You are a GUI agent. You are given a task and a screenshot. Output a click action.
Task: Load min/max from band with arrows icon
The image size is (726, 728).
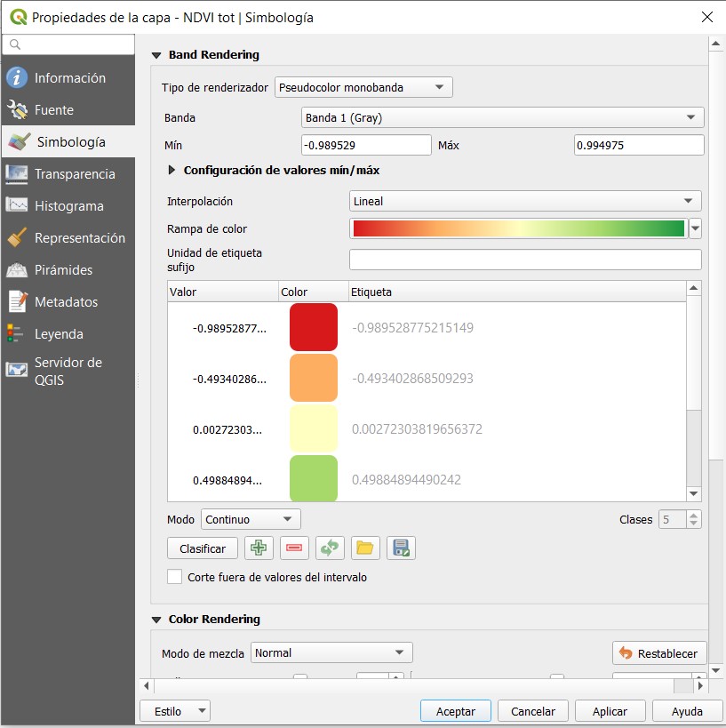[x=330, y=548]
